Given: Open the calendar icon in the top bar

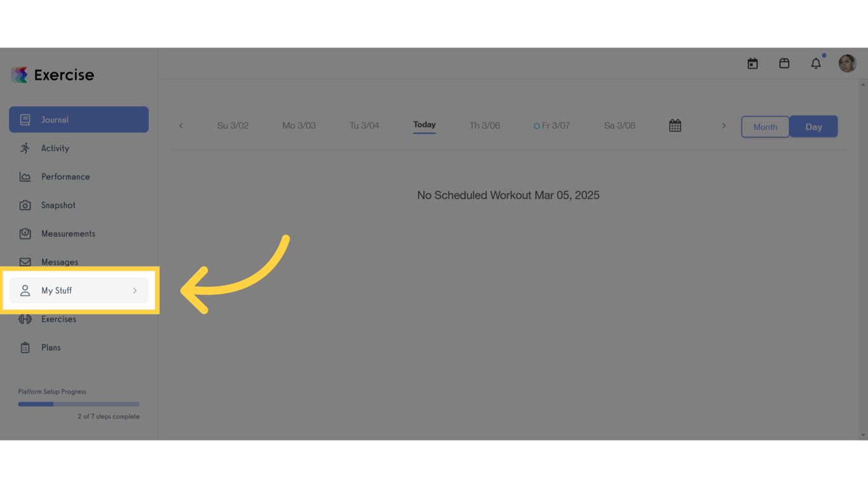Looking at the screenshot, I should pos(752,64).
